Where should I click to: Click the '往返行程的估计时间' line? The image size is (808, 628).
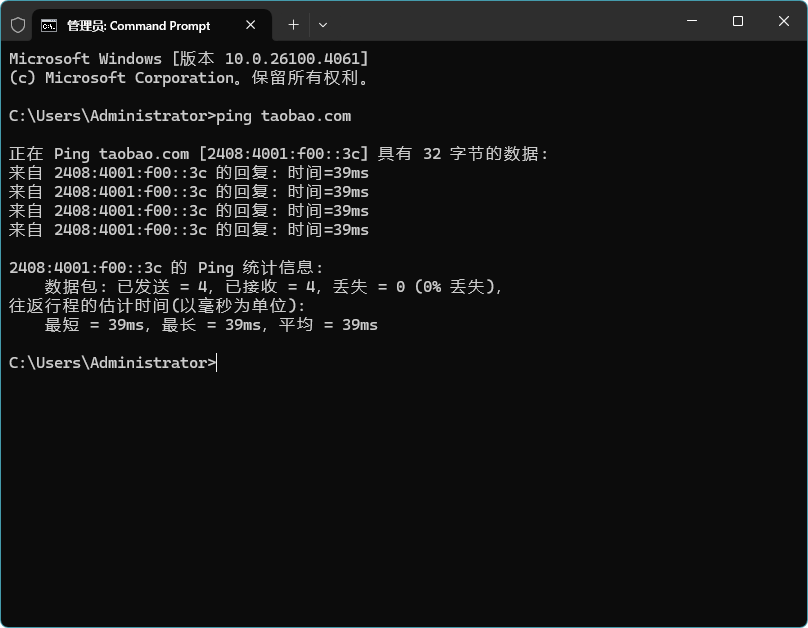(157, 306)
